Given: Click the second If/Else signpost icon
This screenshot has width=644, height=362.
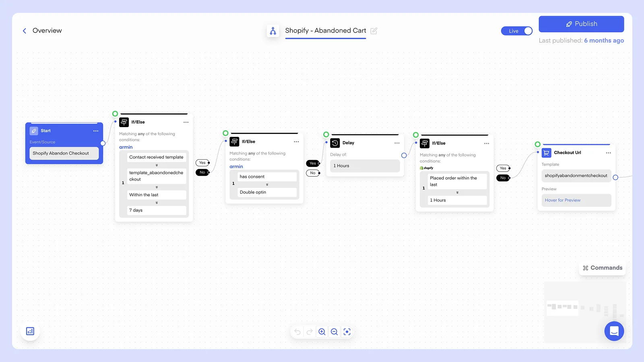Looking at the screenshot, I should point(234,142).
